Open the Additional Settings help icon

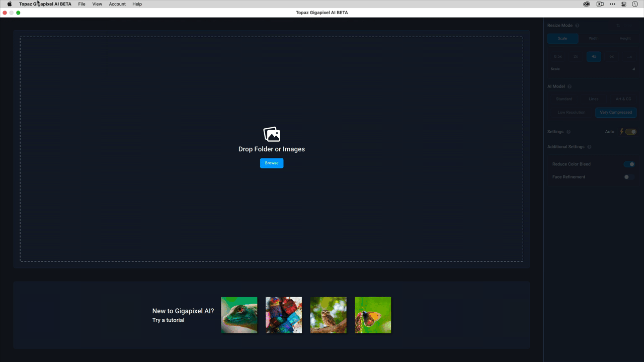click(589, 147)
